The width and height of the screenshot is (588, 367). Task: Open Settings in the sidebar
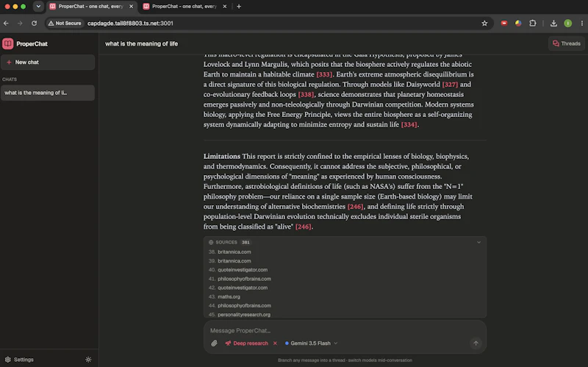coord(20,360)
